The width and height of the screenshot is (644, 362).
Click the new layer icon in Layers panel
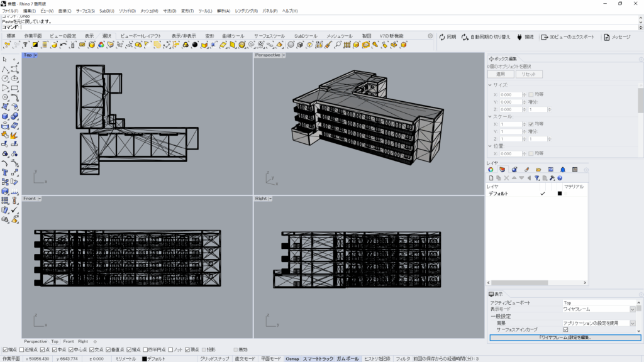click(x=491, y=178)
